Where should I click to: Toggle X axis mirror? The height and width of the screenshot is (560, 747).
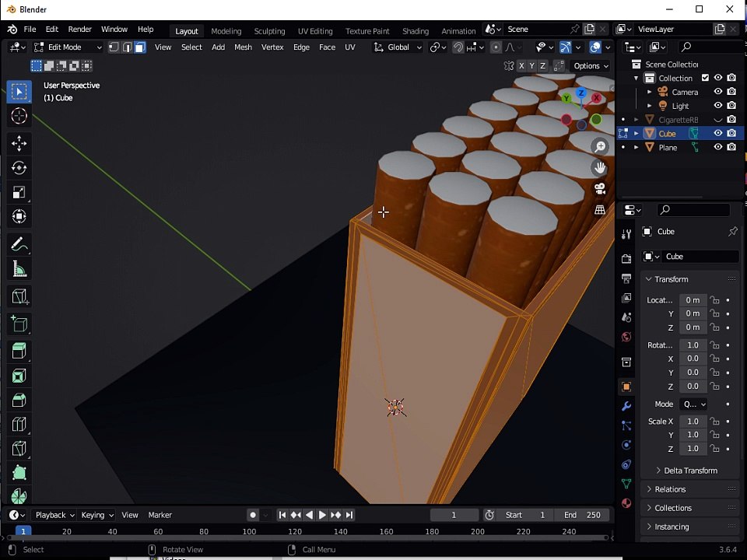click(x=521, y=65)
